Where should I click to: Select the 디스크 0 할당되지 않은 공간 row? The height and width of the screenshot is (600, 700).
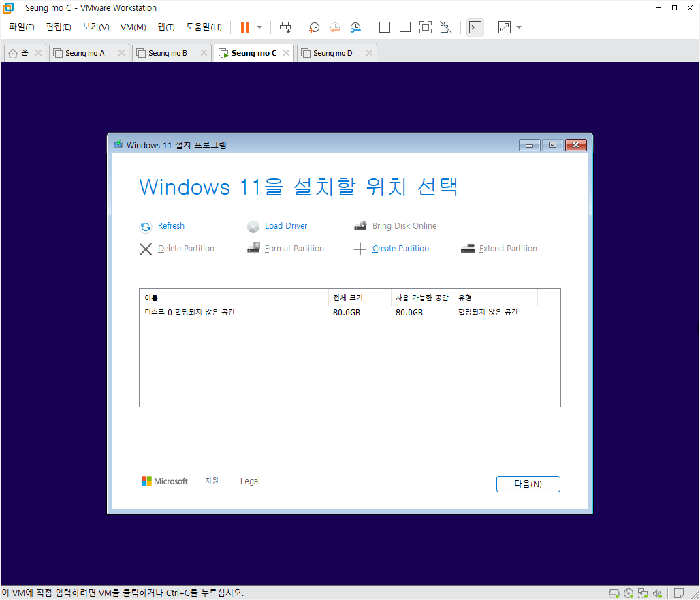pos(349,312)
